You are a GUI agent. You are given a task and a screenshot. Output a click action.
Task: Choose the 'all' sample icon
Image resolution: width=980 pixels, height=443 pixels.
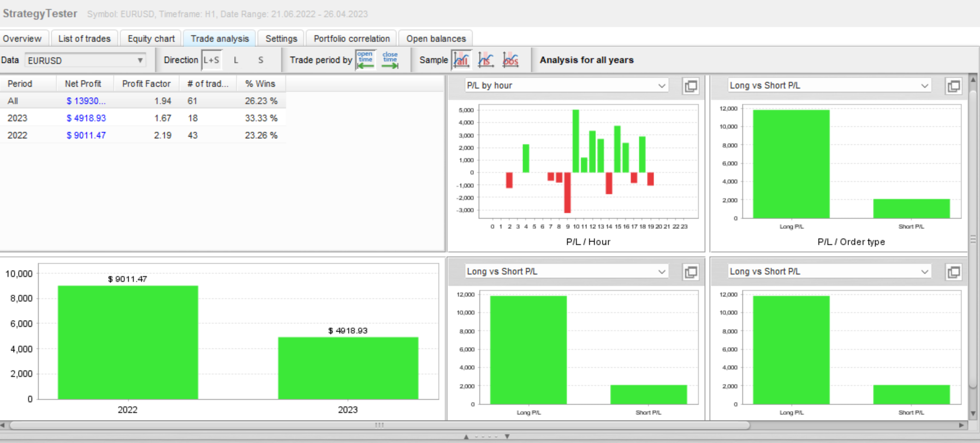coord(461,60)
